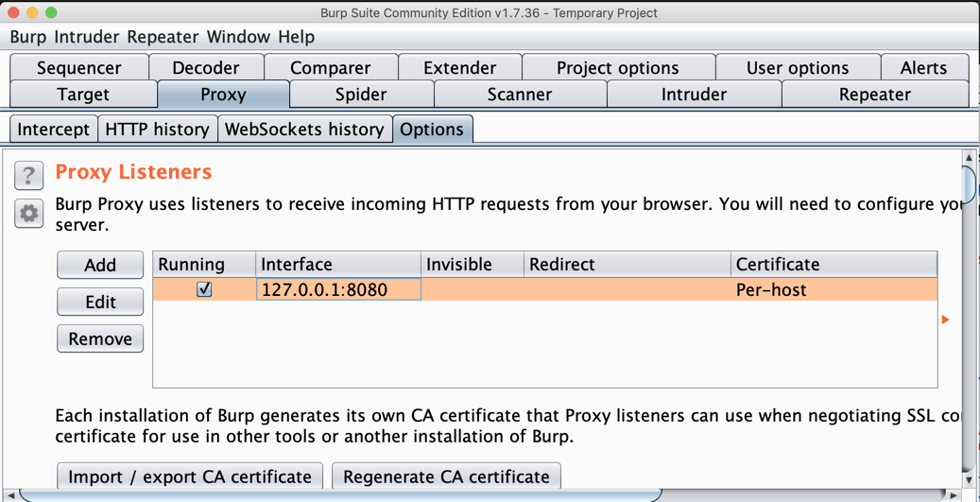Go to the Intruder tab

[x=694, y=95]
